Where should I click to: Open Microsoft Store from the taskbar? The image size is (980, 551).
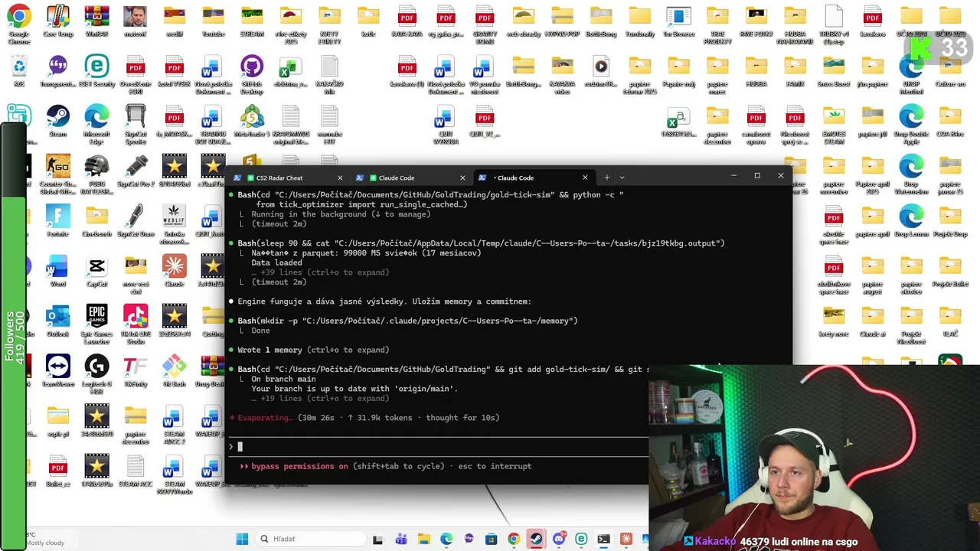492,539
